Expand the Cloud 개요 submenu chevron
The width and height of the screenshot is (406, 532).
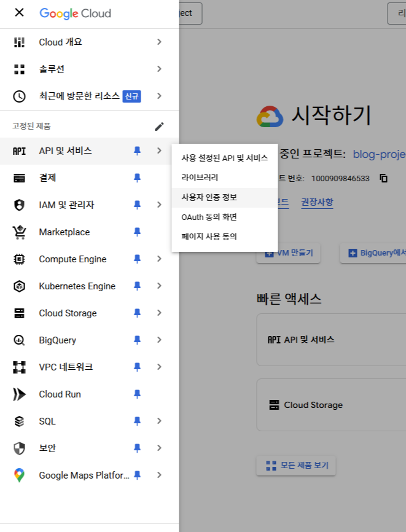click(x=159, y=42)
